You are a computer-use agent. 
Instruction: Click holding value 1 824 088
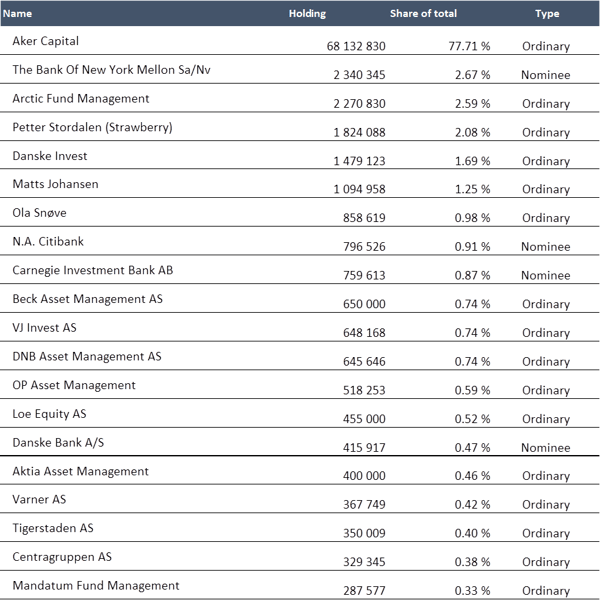point(359,132)
